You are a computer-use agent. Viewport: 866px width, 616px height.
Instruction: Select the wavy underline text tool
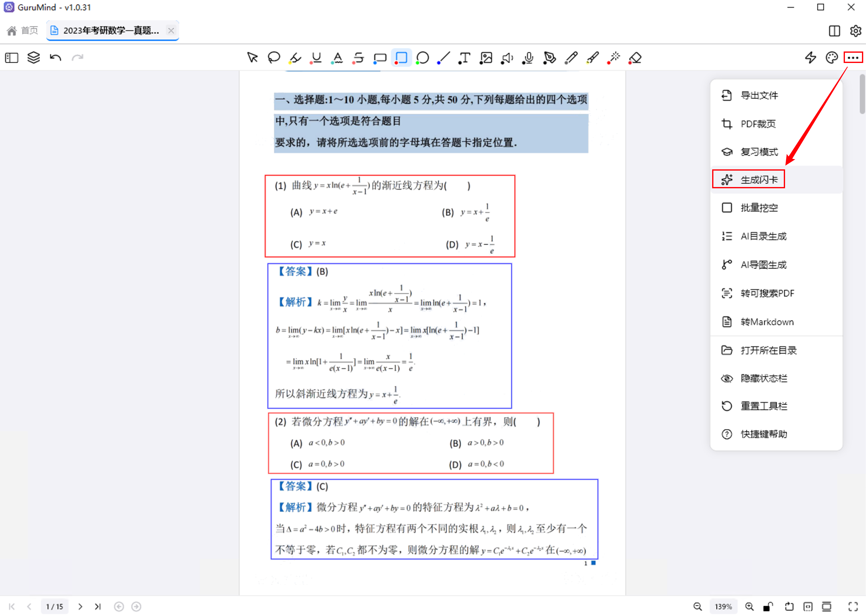point(337,58)
